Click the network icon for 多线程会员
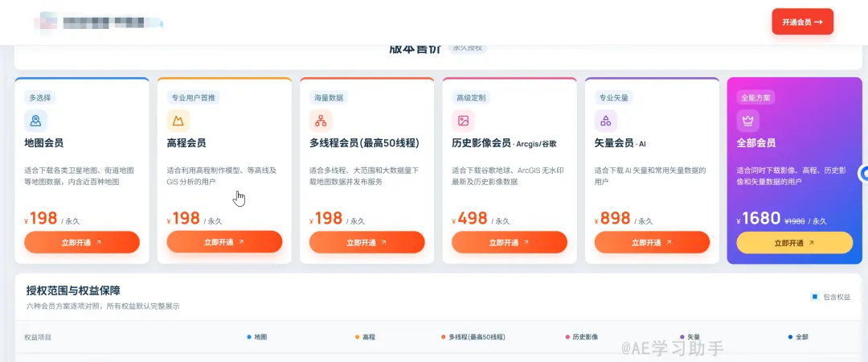This screenshot has width=868, height=362. (x=321, y=121)
